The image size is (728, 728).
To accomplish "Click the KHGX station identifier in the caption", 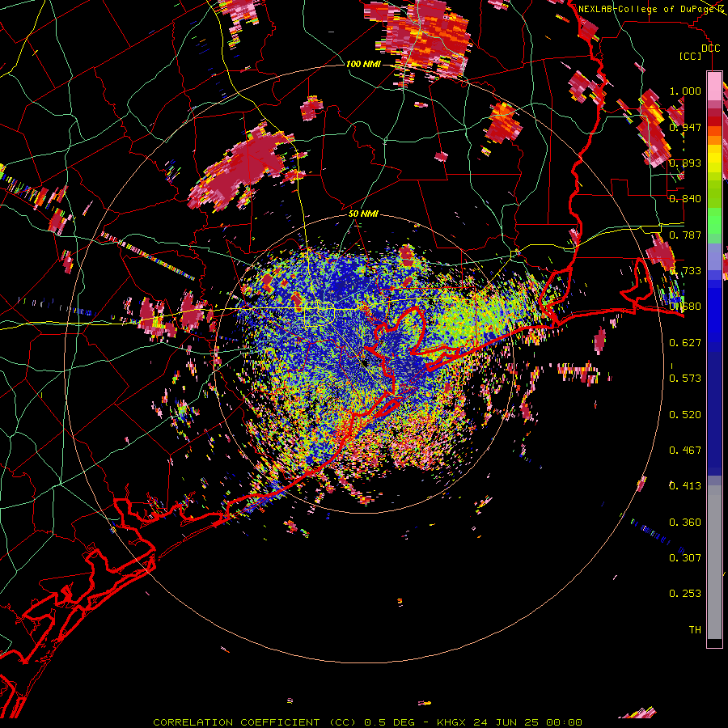I will coord(451,722).
